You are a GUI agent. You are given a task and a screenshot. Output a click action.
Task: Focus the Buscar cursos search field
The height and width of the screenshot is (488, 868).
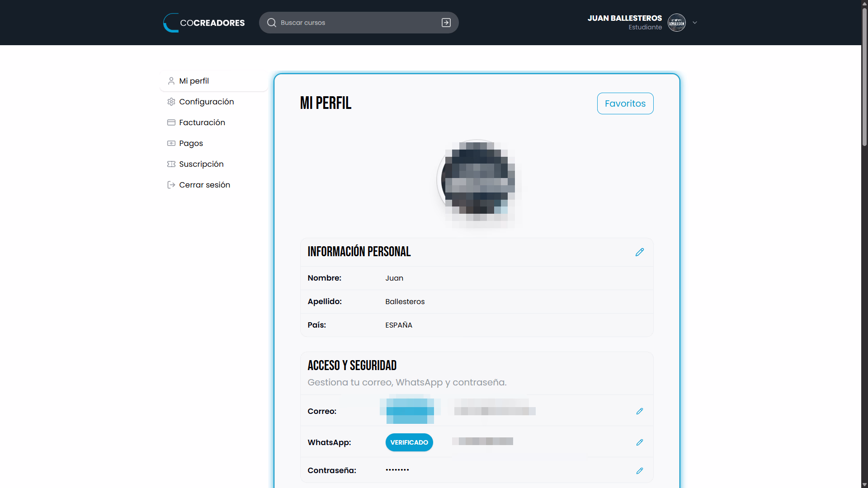359,23
